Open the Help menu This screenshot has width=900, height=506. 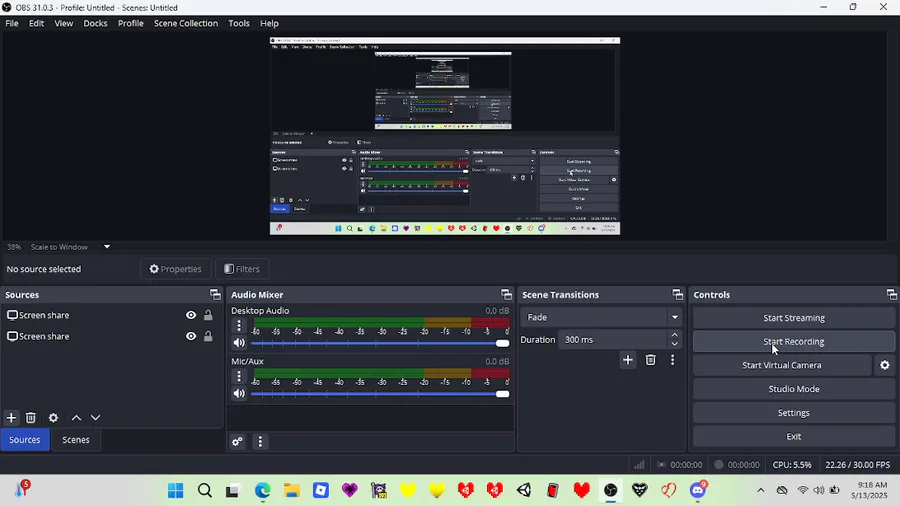click(269, 24)
